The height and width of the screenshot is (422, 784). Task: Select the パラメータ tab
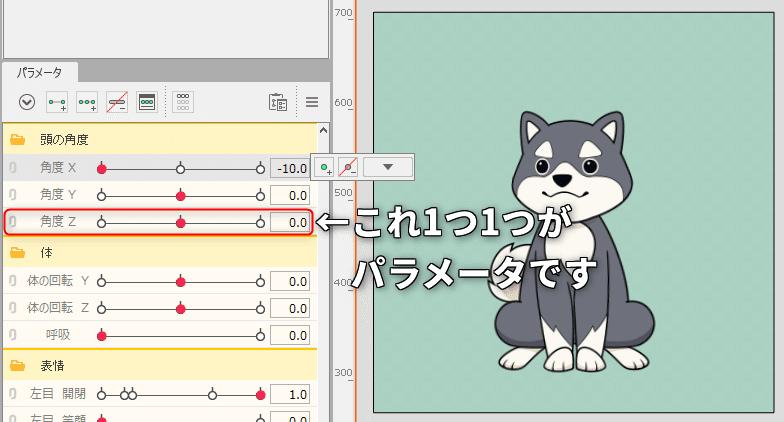pos(40,72)
